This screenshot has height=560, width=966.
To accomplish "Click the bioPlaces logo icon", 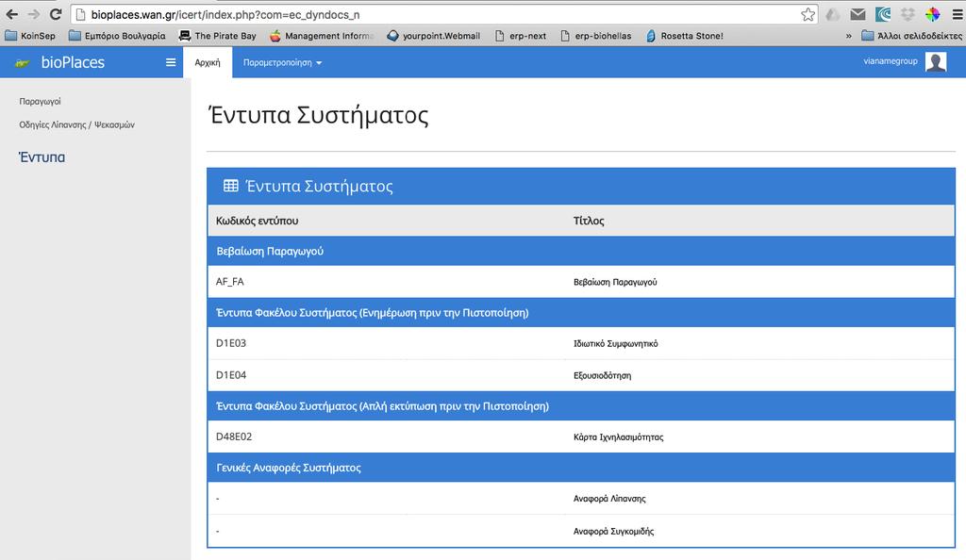I will [23, 63].
